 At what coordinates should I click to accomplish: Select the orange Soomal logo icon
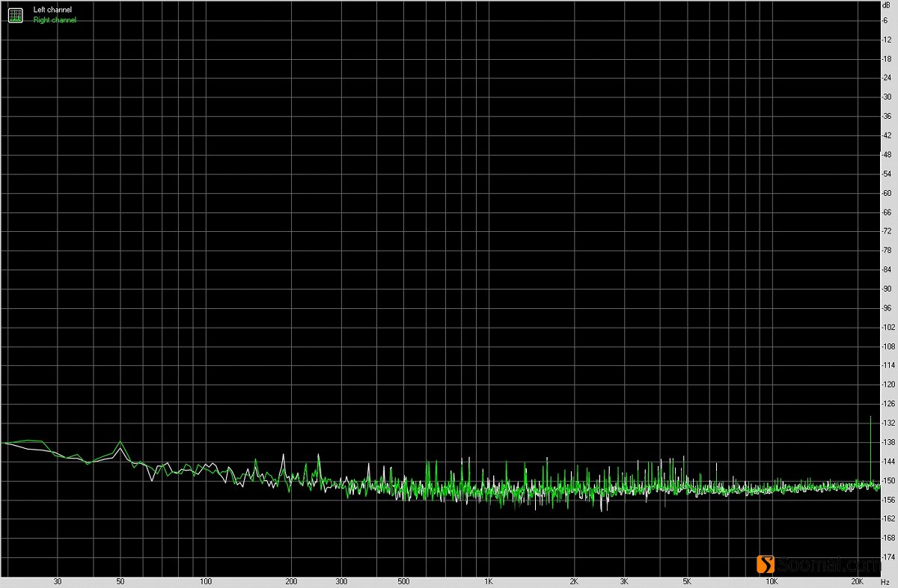pyautogui.click(x=766, y=563)
